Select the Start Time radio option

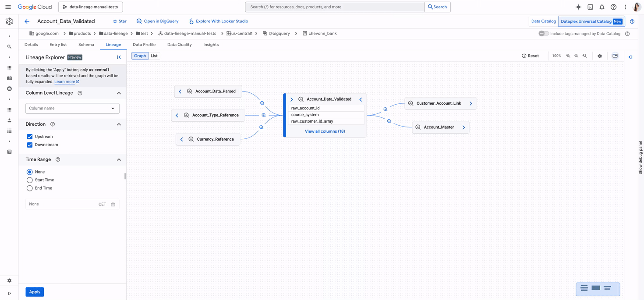click(x=30, y=180)
